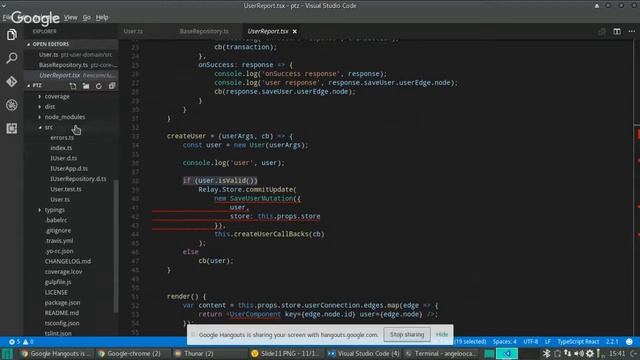Open package.json file
The height and width of the screenshot is (360, 640).
62,302
